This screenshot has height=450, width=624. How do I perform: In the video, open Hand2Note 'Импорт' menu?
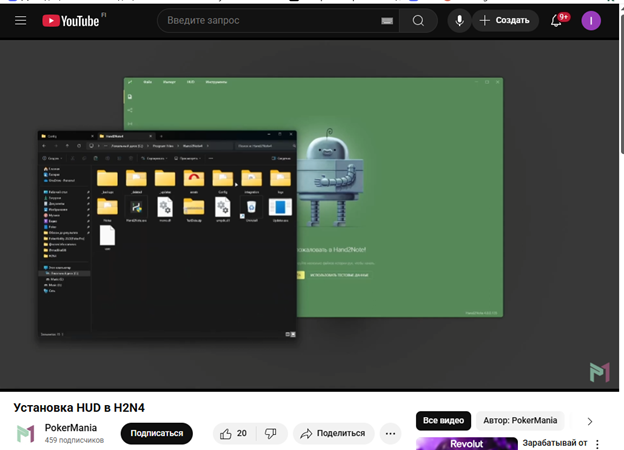(169, 82)
